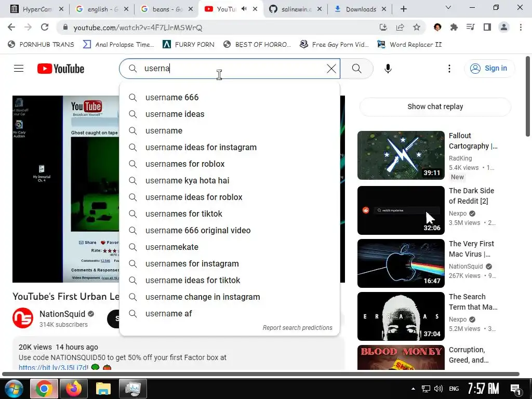Close the Downloads tab
532x399 pixels.
(x=384, y=9)
